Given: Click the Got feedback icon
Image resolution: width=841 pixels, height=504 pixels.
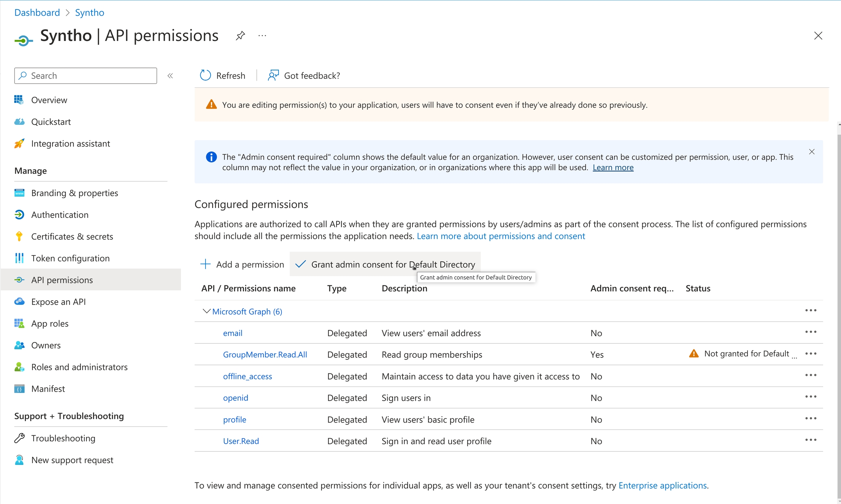Looking at the screenshot, I should point(273,76).
